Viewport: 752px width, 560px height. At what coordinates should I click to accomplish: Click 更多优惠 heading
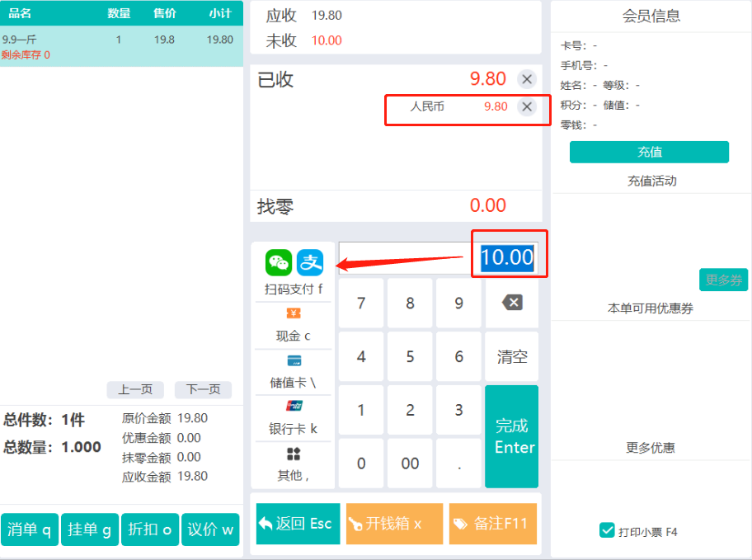[x=651, y=448]
